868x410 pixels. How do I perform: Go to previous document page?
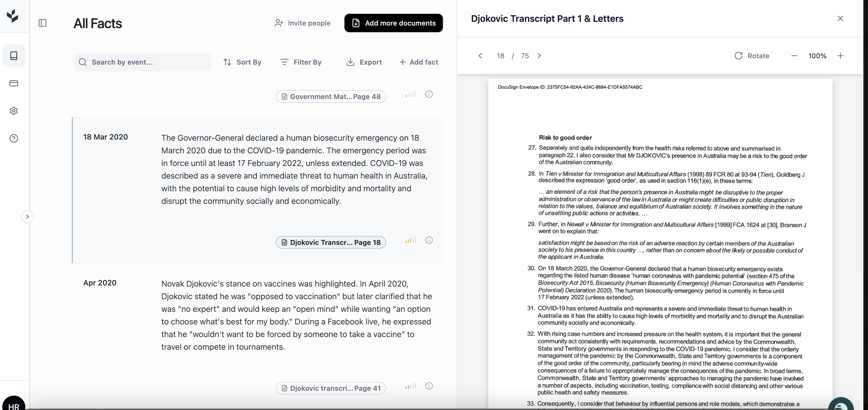click(480, 56)
